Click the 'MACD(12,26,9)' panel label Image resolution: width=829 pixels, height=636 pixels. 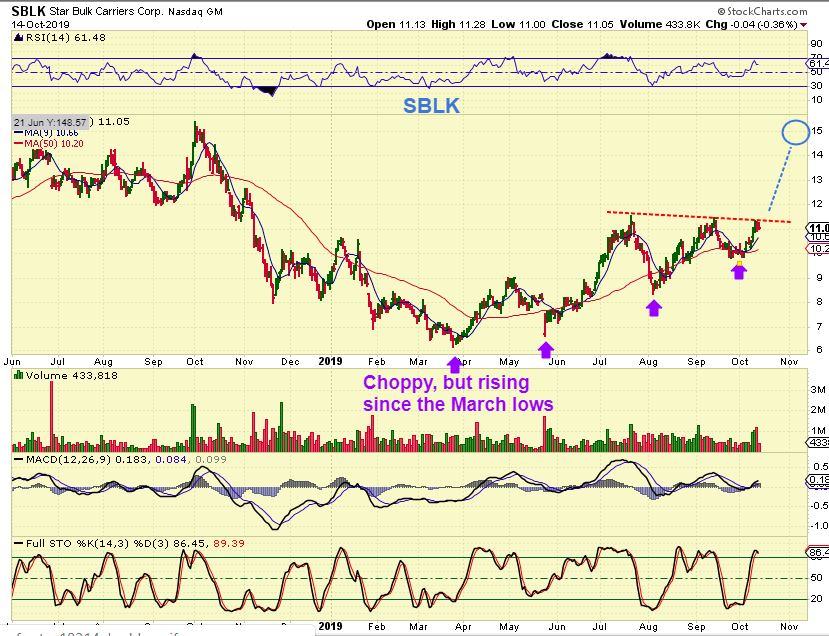[x=68, y=459]
